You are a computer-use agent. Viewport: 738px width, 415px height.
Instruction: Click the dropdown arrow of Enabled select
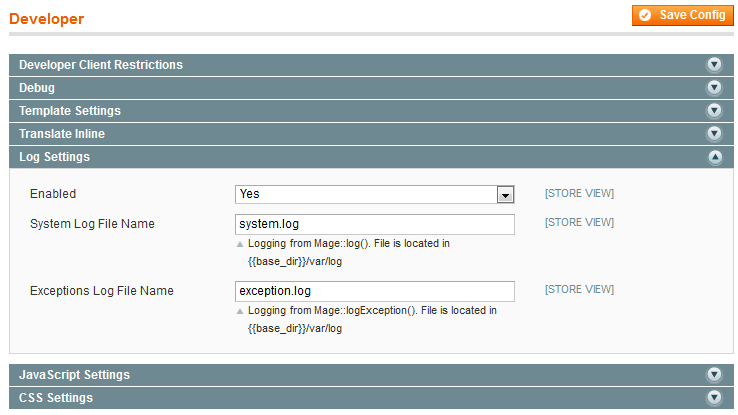click(506, 194)
